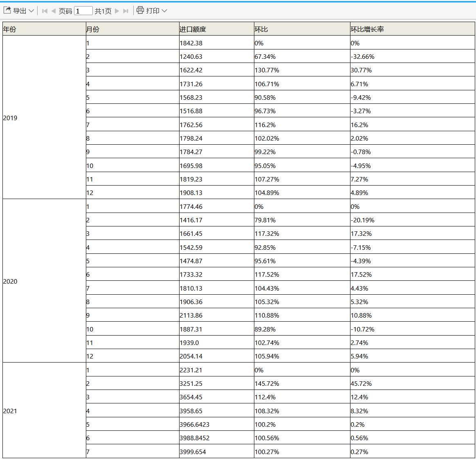
Task: Click the 130.77% ratio cell
Action: point(302,70)
